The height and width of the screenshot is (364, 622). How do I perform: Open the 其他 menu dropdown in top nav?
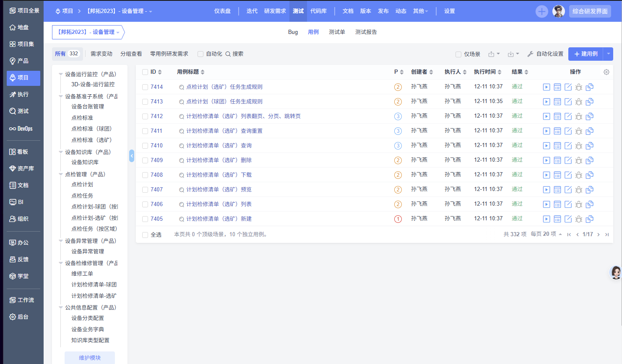click(420, 11)
